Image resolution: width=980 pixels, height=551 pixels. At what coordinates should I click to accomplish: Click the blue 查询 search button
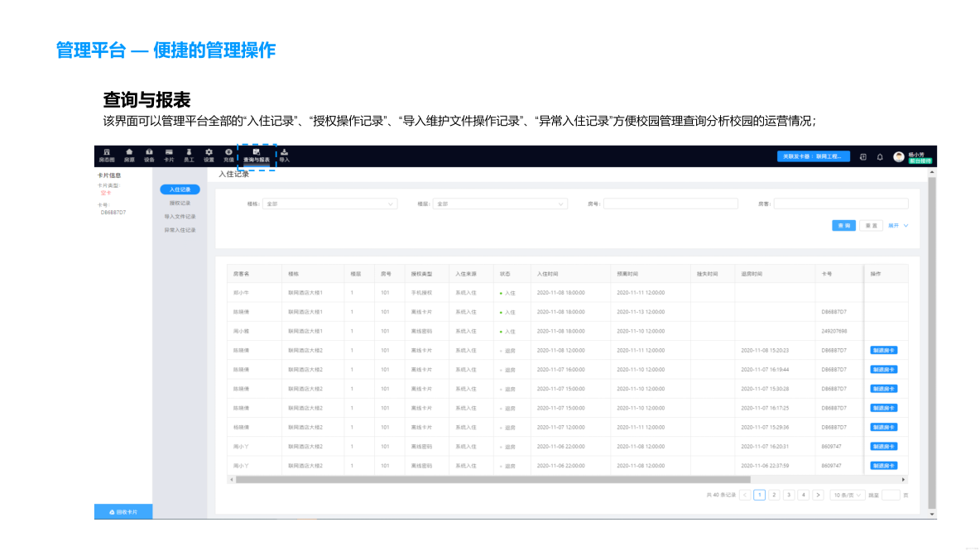tap(843, 225)
